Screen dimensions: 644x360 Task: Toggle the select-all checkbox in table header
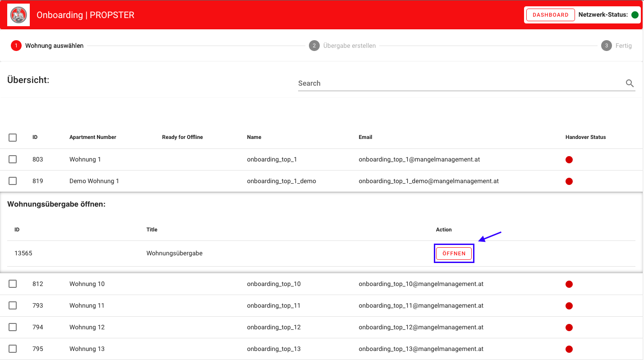[13, 138]
